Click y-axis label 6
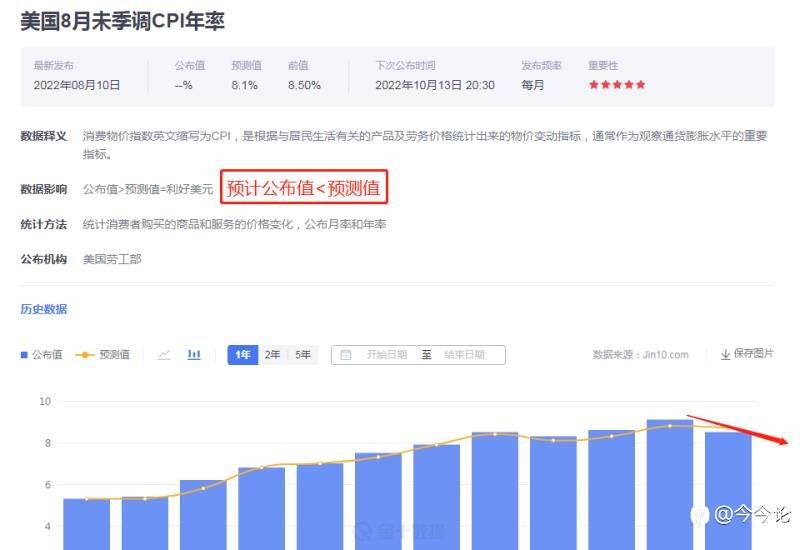The width and height of the screenshot is (800, 550). (x=47, y=485)
